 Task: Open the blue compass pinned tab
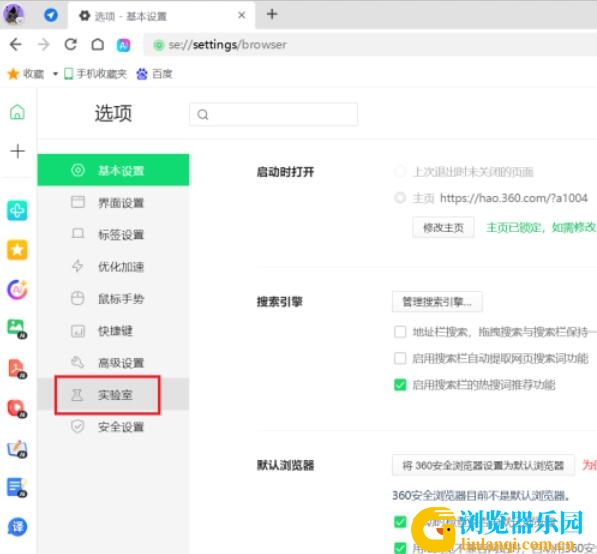[51, 15]
